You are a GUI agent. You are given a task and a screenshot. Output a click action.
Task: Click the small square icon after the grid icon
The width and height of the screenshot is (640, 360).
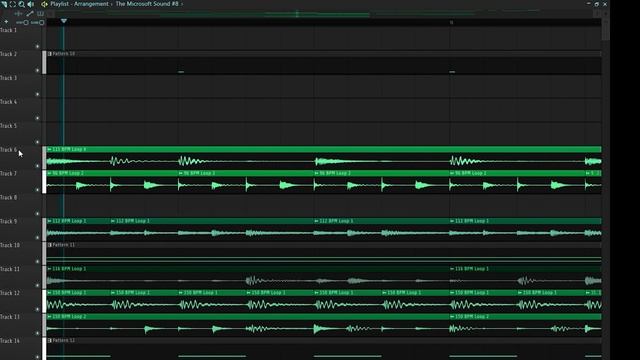pyautogui.click(x=51, y=13)
